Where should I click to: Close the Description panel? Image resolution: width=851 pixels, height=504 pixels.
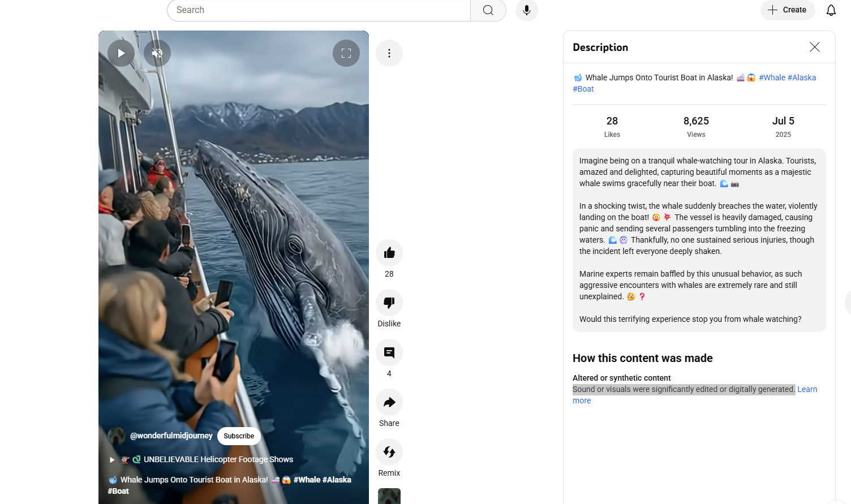click(x=814, y=48)
